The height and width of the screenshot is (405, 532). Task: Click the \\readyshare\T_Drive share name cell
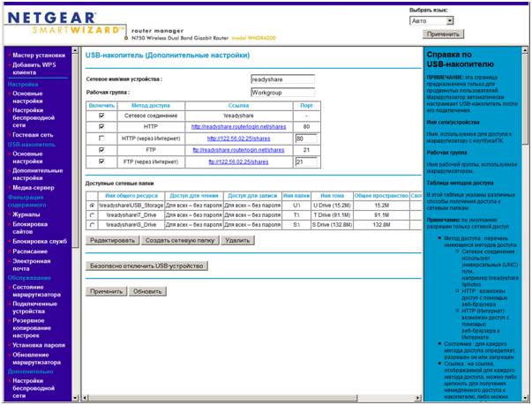click(x=131, y=215)
